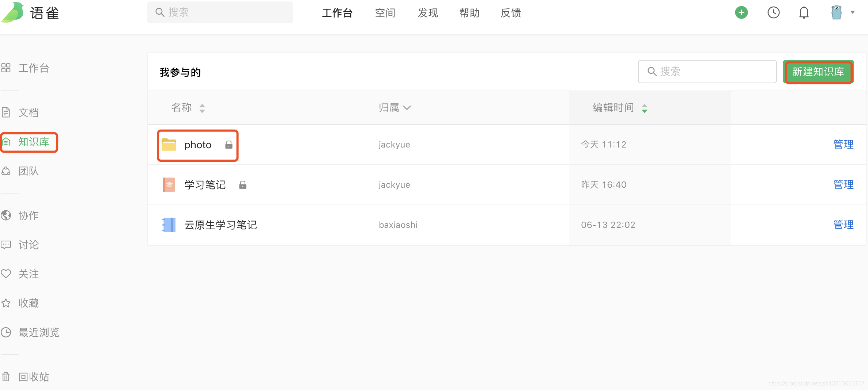The image size is (868, 390).
Task: Open the photo knowledge base name
Action: (198, 145)
